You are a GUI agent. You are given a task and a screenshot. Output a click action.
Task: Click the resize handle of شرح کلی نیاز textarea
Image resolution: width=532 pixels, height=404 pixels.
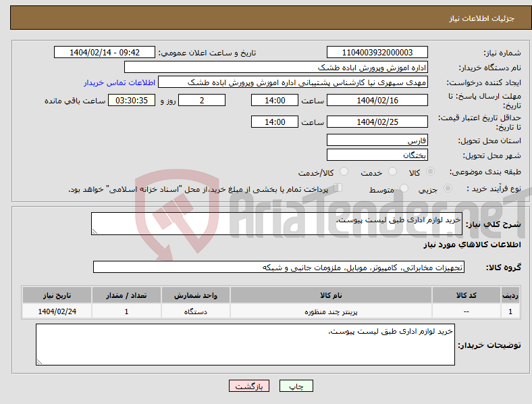click(95, 232)
